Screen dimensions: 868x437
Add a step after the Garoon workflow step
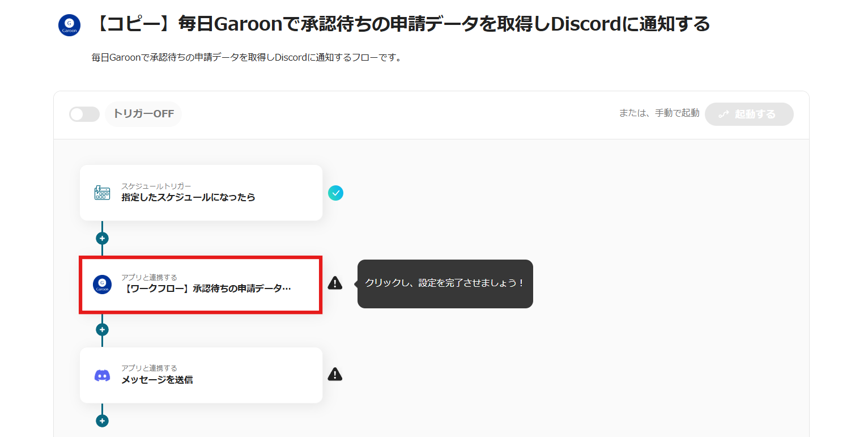(102, 330)
